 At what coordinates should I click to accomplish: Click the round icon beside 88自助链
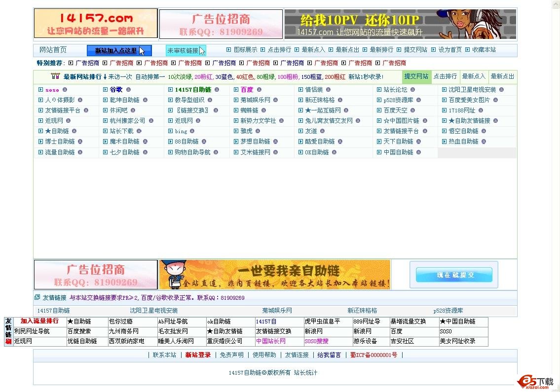pyautogui.click(x=204, y=142)
